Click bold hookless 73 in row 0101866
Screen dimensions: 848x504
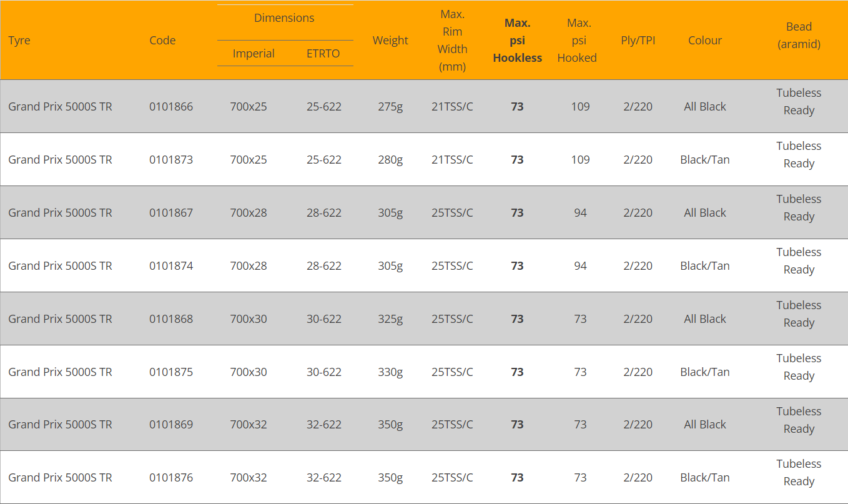[x=517, y=107]
